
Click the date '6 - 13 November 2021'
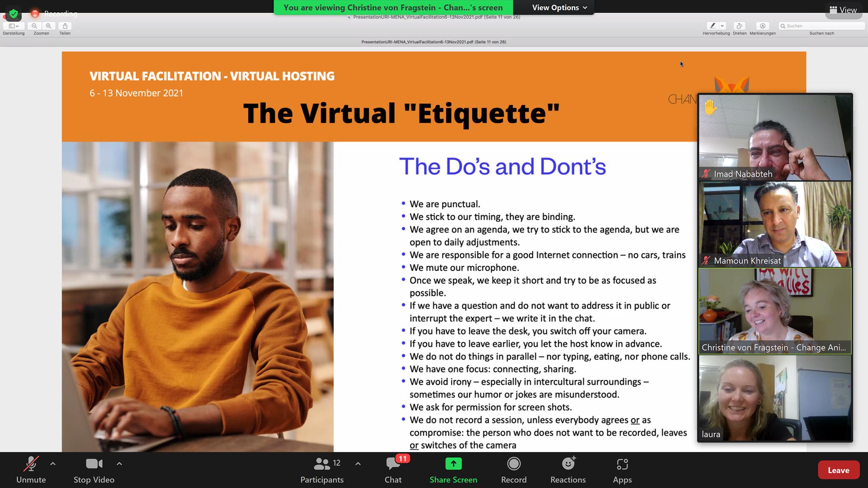[x=136, y=93]
